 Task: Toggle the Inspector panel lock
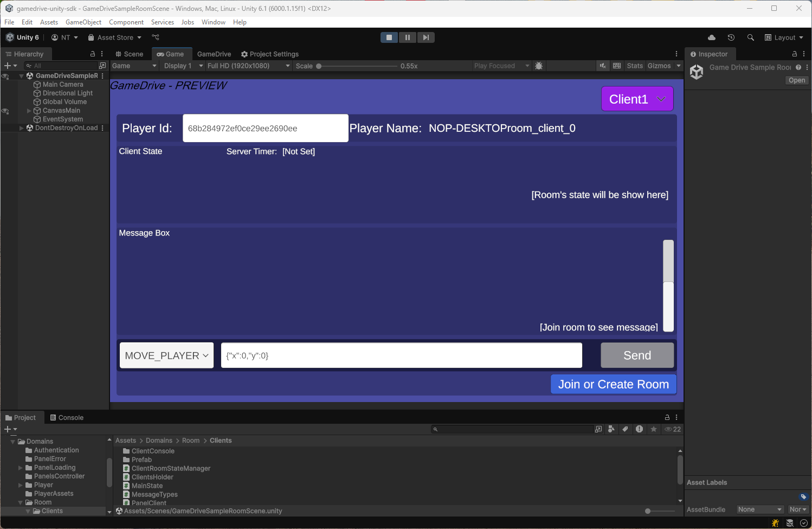tap(795, 54)
